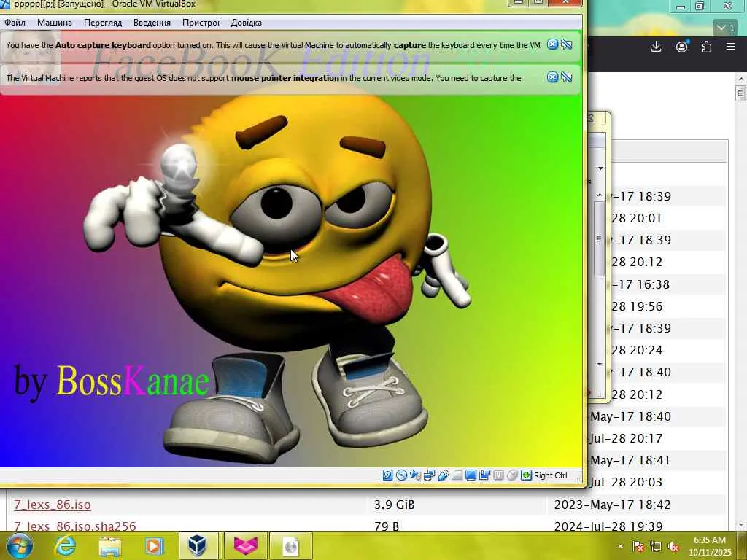Click the optical disc icon in VirtualBox status bar
Image resolution: width=747 pixels, height=560 pixels.
tap(402, 475)
